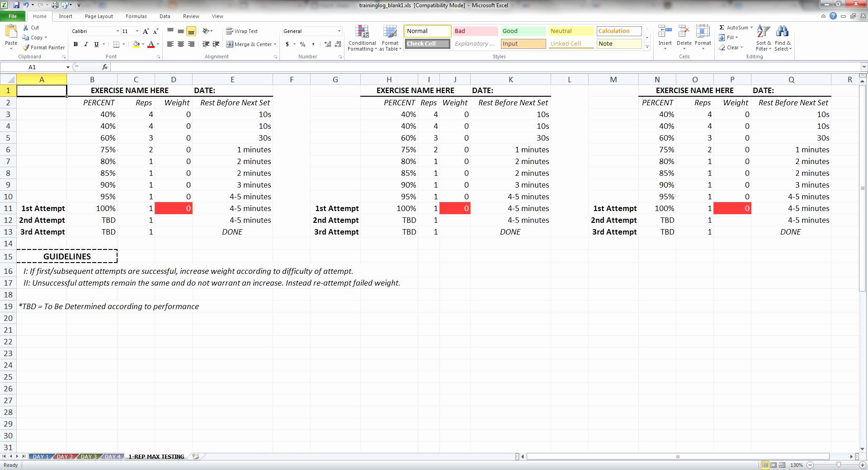This screenshot has width=868, height=470.
Task: Open the font size dropdown
Action: (137, 31)
